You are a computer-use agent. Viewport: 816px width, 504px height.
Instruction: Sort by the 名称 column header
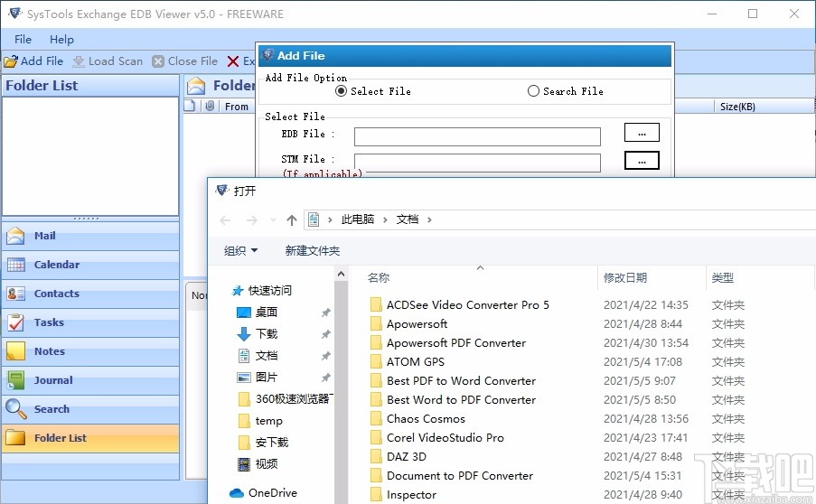[x=379, y=278]
